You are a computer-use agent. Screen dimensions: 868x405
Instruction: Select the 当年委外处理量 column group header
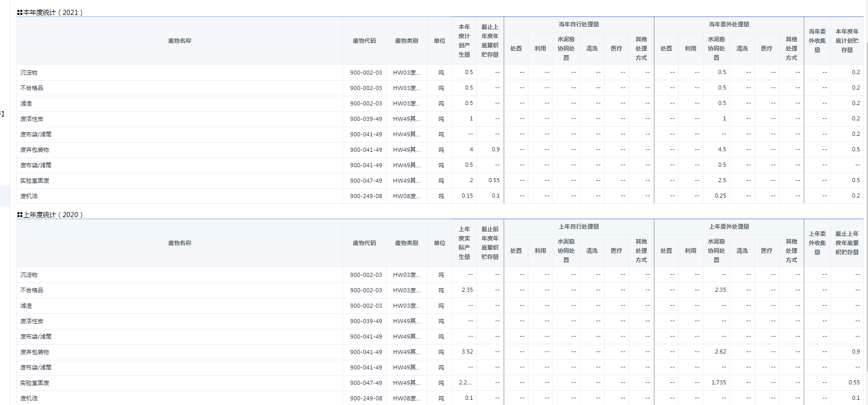(x=729, y=24)
